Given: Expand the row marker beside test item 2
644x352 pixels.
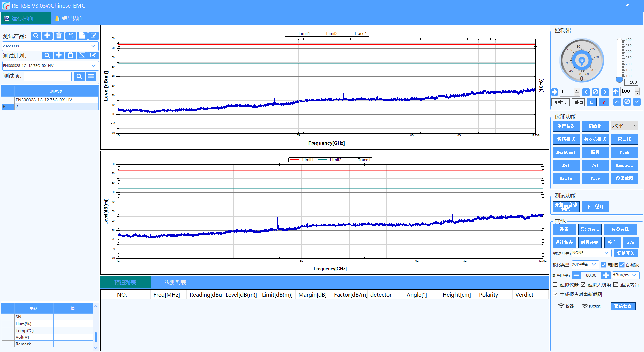Looking at the screenshot, I should pos(4,106).
